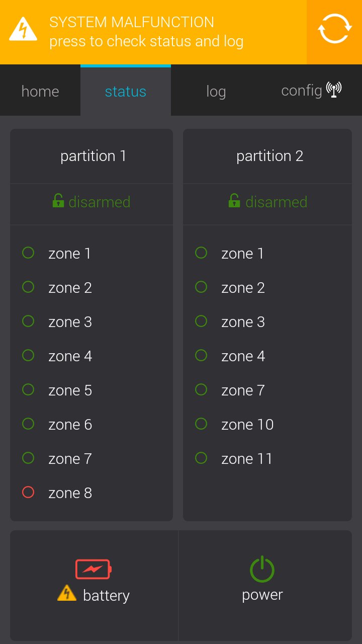
Task: Click the red battery fault icon
Action: point(94,570)
